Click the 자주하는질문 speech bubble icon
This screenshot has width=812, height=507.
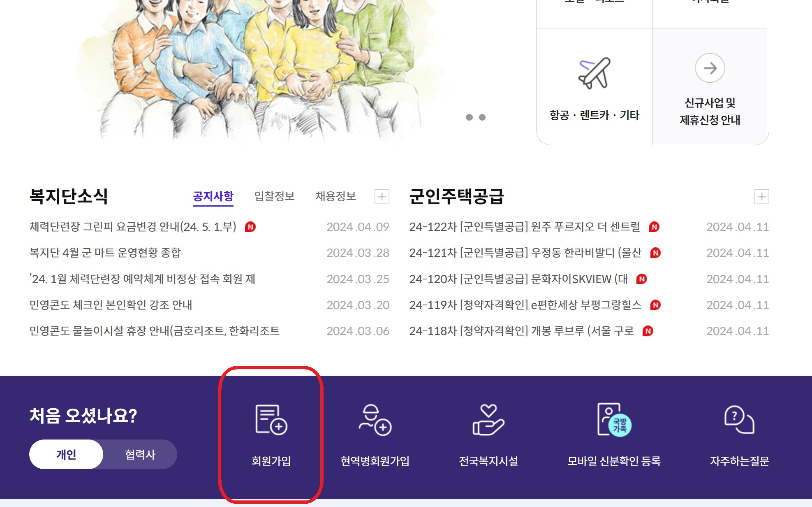pyautogui.click(x=739, y=419)
